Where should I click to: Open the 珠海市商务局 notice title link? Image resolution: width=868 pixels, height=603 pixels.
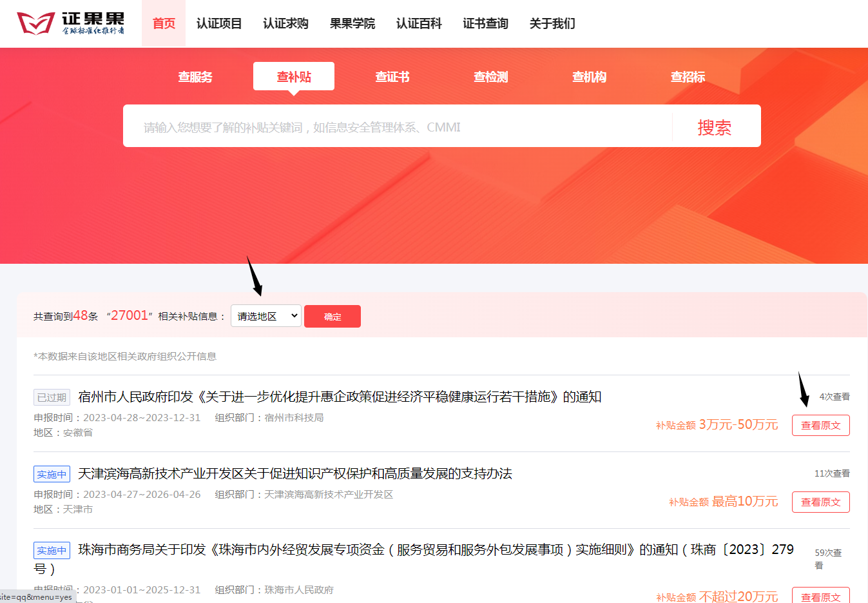tap(436, 550)
